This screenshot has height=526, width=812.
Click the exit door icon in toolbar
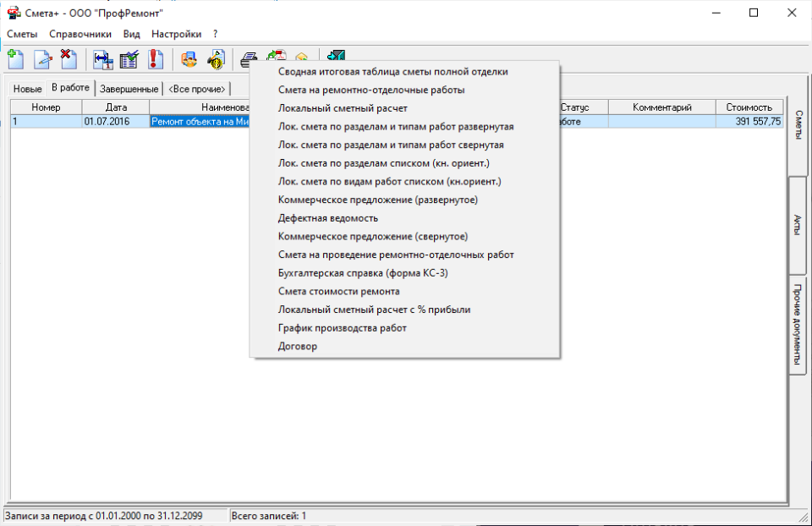tap(336, 55)
